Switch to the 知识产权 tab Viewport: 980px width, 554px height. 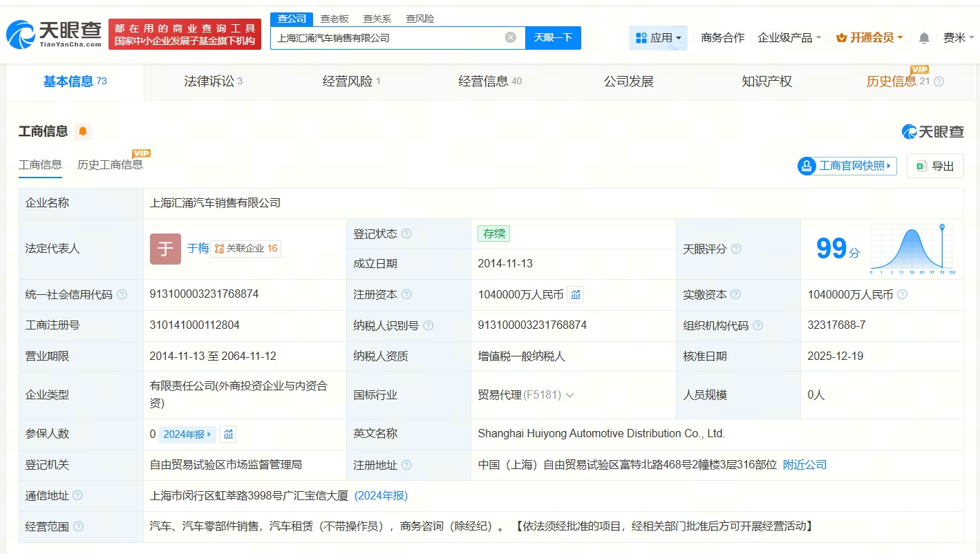click(x=766, y=82)
